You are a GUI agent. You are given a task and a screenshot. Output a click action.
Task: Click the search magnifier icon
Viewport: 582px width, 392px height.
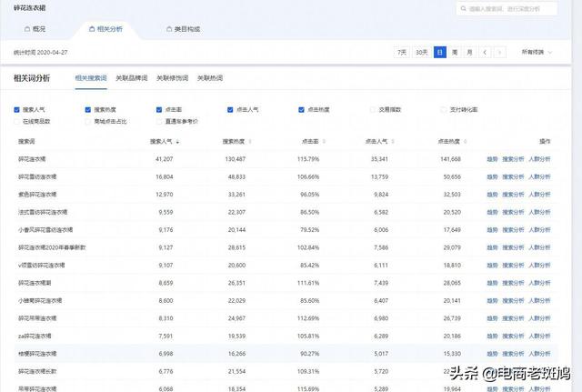pos(461,8)
